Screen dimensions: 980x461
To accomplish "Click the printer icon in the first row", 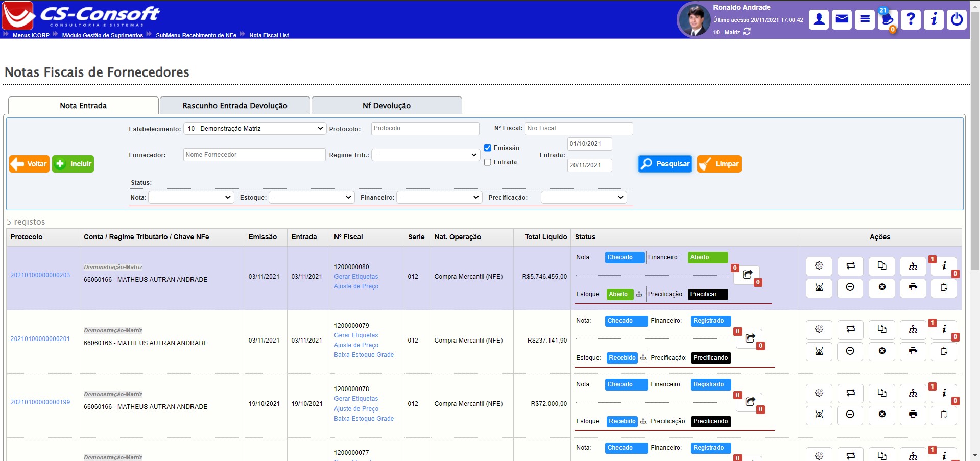I will tap(913, 287).
